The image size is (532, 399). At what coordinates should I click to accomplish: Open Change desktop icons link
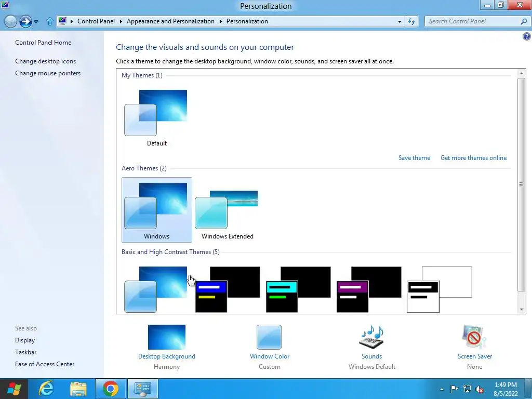(x=46, y=61)
